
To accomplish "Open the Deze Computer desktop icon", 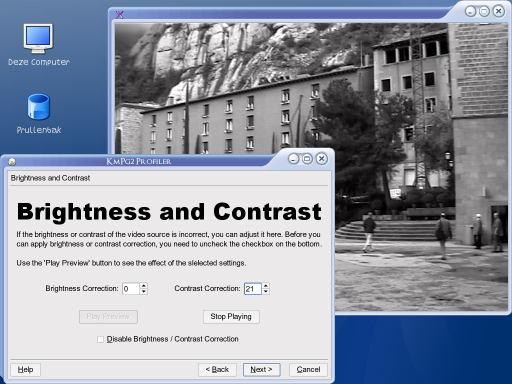I will pos(38,44).
